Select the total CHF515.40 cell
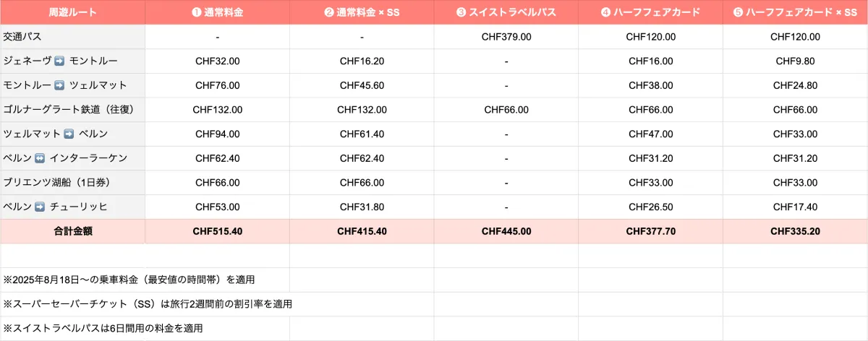The image size is (868, 341). [x=217, y=231]
